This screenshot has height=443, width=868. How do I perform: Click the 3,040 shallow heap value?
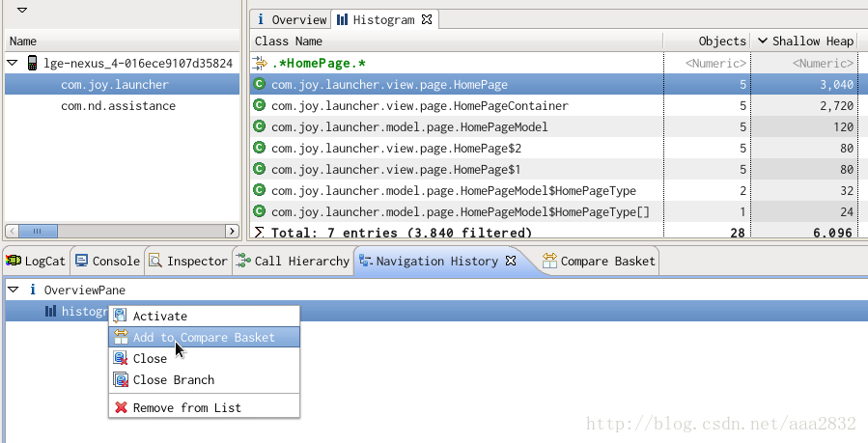tap(836, 85)
